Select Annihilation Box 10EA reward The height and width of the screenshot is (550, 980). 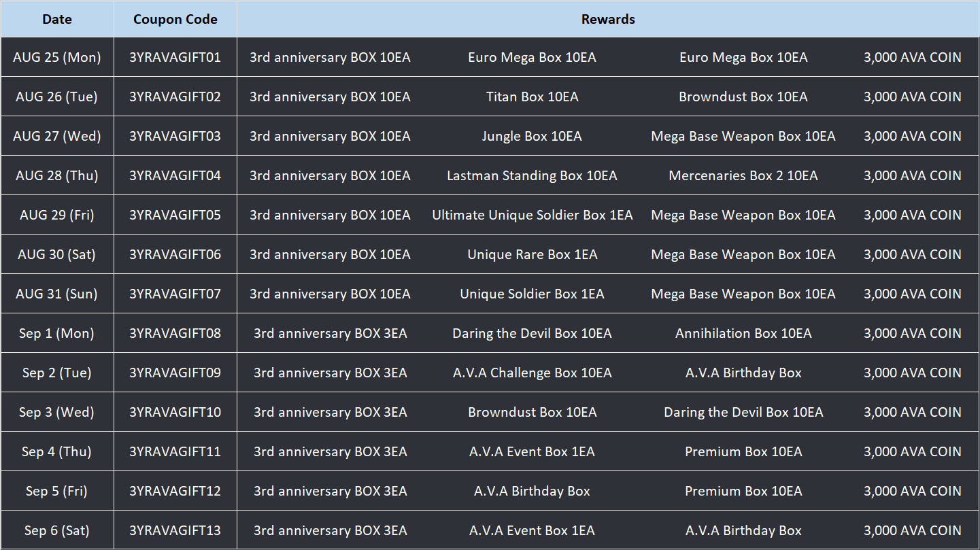pos(743,333)
